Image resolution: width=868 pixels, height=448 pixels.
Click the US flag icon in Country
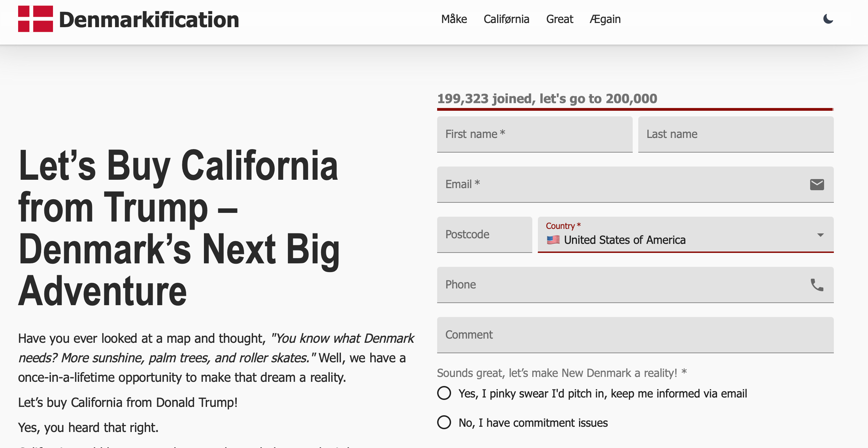pyautogui.click(x=553, y=240)
